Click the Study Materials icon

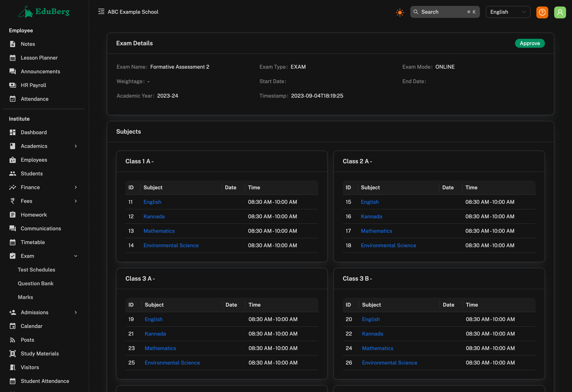point(13,354)
